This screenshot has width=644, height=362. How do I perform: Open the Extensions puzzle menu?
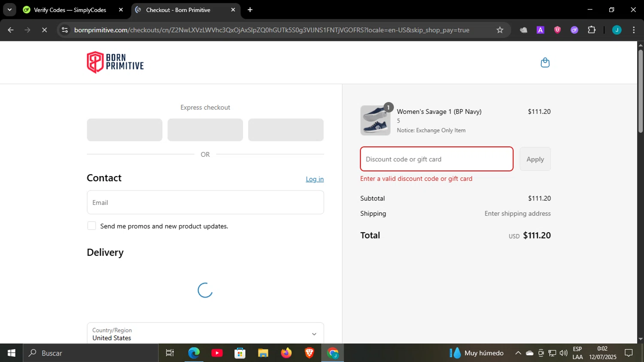(592, 30)
